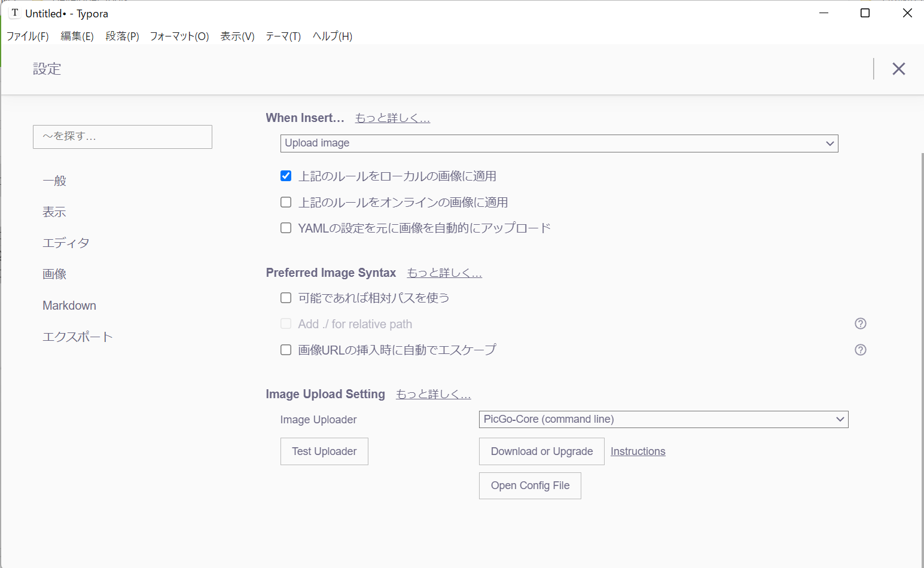Minimize the Typora window
The height and width of the screenshot is (568, 924).
pyautogui.click(x=824, y=13)
